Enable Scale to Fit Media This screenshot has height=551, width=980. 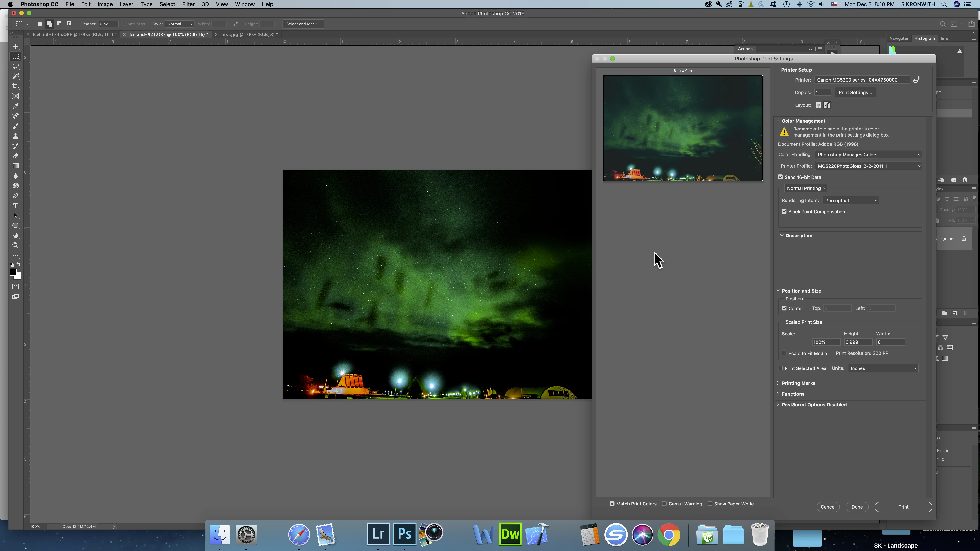click(x=784, y=353)
